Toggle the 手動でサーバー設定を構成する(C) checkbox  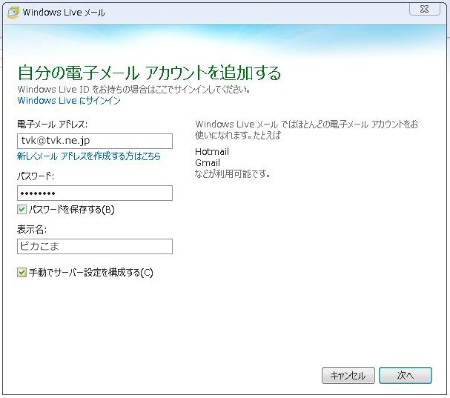pos(22,272)
